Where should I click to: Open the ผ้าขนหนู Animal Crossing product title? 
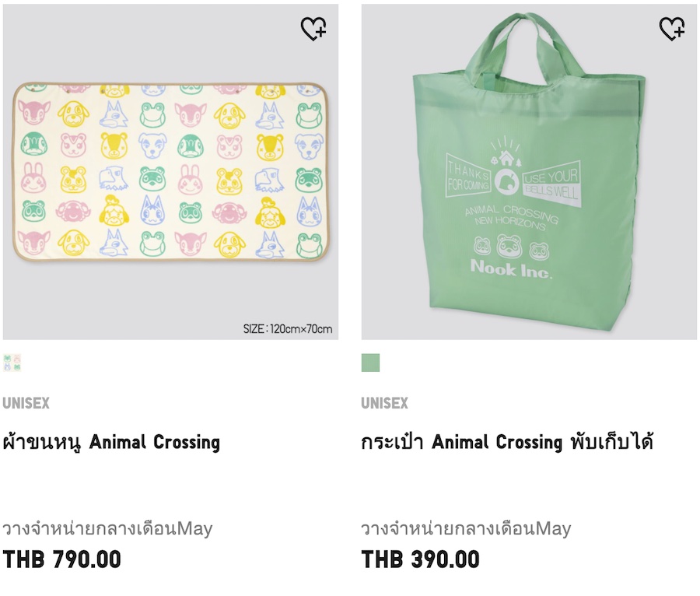pos(111,443)
